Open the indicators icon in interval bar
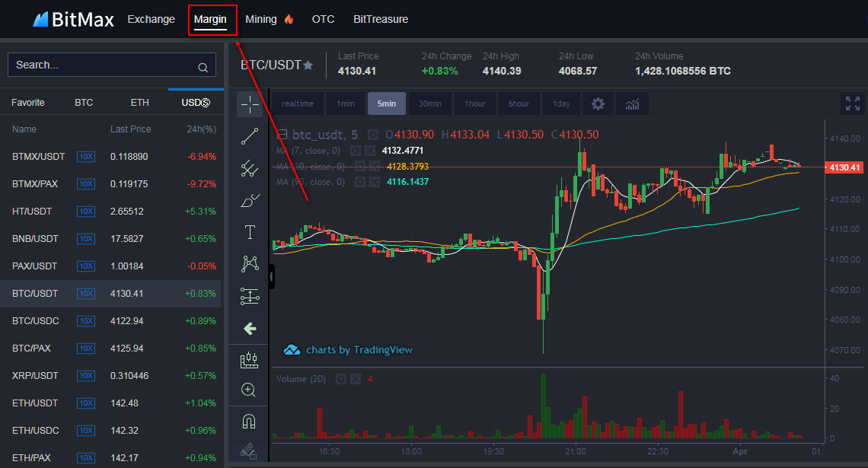Viewport: 868px width, 468px height. pyautogui.click(x=632, y=104)
